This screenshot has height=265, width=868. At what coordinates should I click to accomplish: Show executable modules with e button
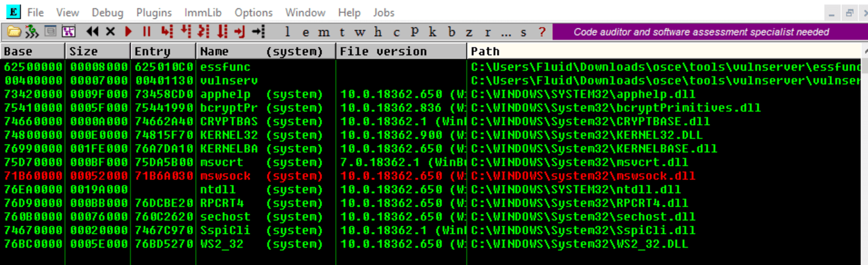306,32
